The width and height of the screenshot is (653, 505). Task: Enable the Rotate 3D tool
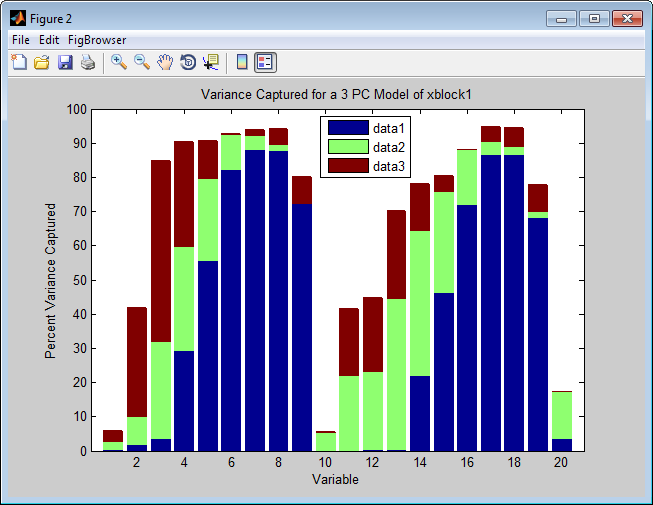click(x=188, y=62)
